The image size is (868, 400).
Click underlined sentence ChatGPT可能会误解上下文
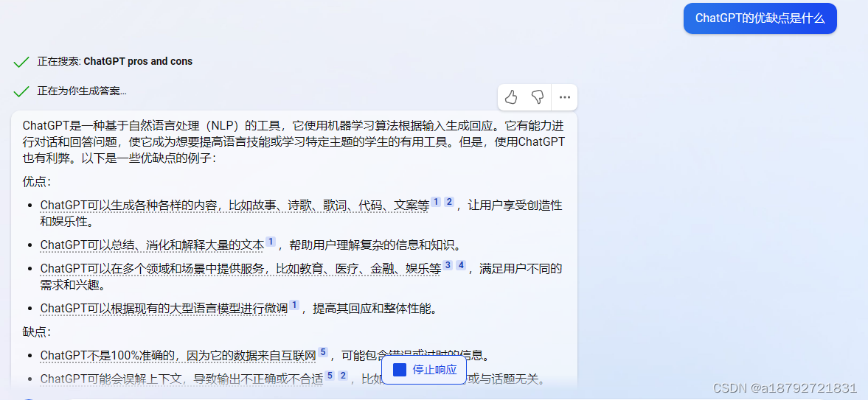(x=181, y=379)
